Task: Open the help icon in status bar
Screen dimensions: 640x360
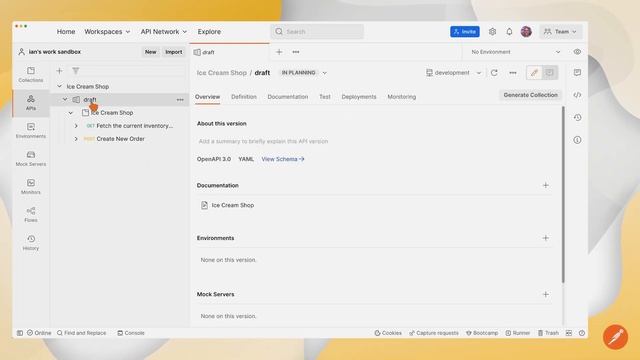Action: click(582, 333)
